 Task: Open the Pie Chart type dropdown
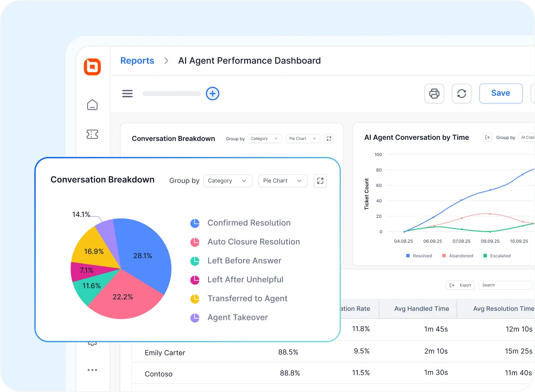pos(283,181)
